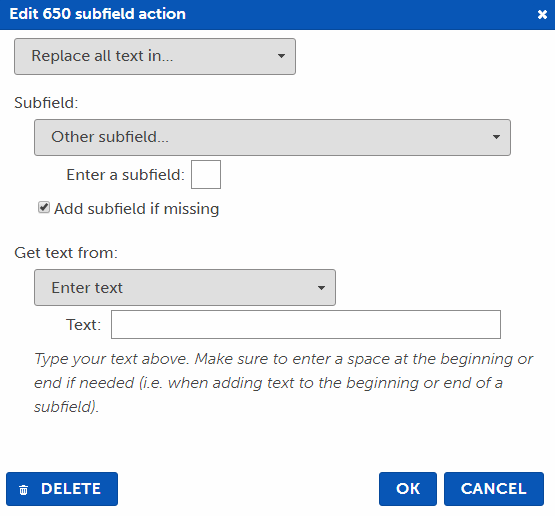Click the arrow on the Enter text dropdown
This screenshot has width=555, height=516.
321,288
